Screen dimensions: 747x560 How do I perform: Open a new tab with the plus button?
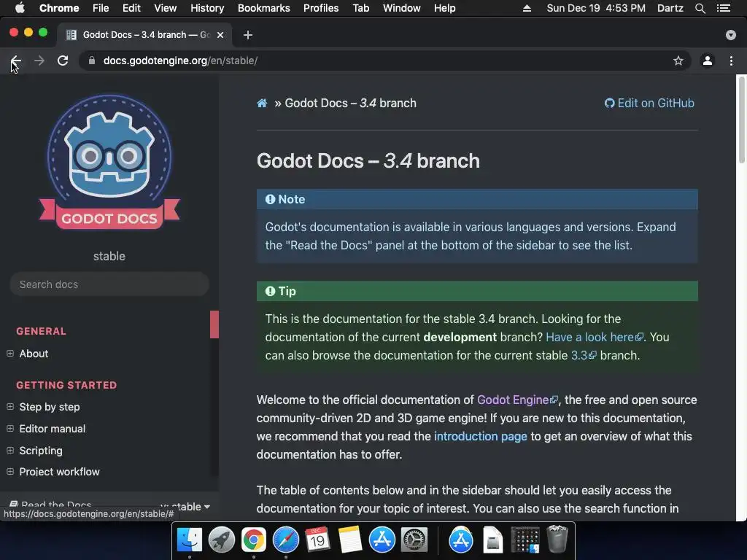point(248,35)
